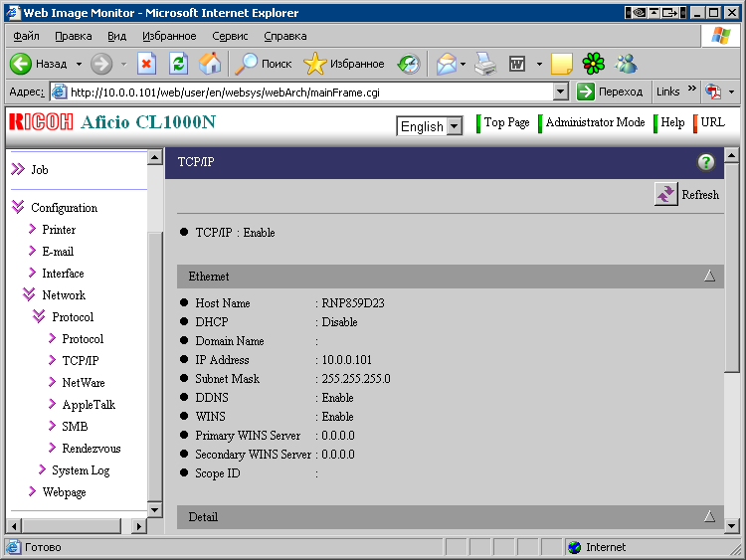Switch to Administrator Mode

[595, 122]
